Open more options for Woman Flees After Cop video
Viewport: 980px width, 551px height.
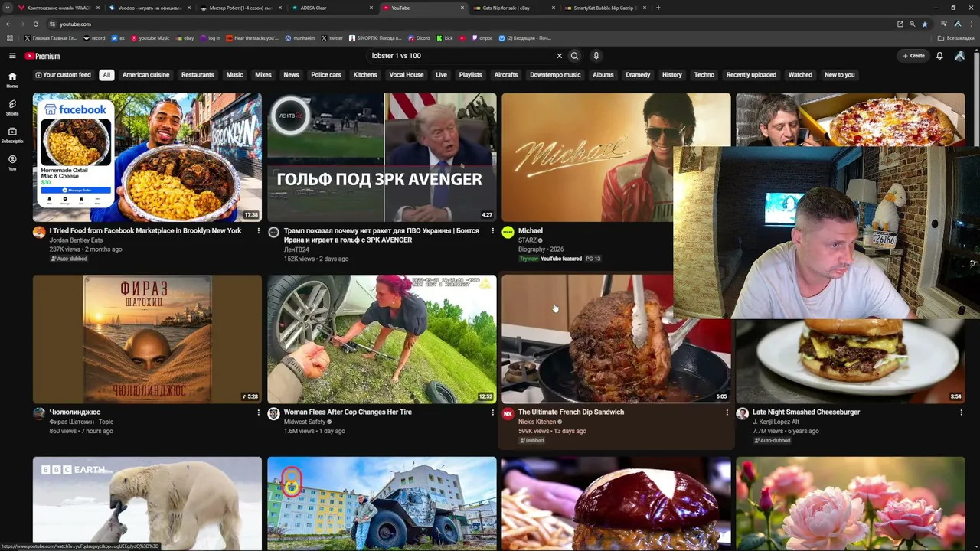[x=492, y=412]
